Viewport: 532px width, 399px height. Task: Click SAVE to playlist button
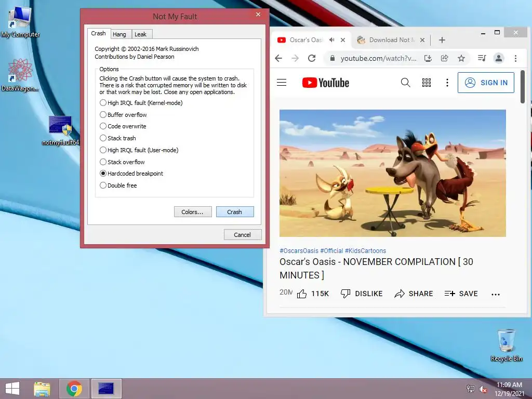(461, 294)
